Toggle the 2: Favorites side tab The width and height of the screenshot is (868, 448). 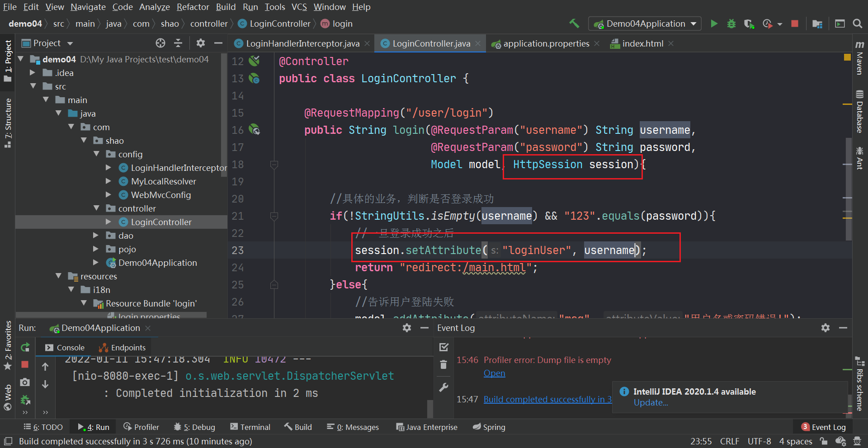point(8,346)
